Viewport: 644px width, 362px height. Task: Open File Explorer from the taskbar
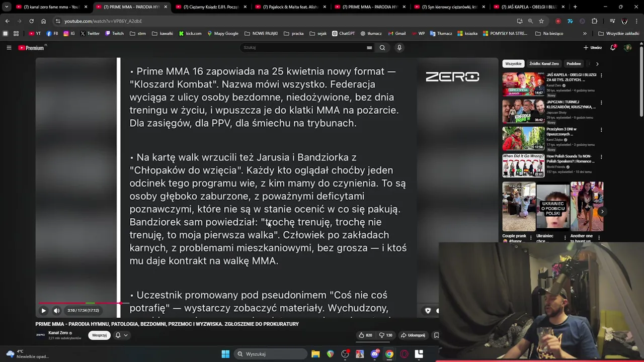pyautogui.click(x=315, y=354)
